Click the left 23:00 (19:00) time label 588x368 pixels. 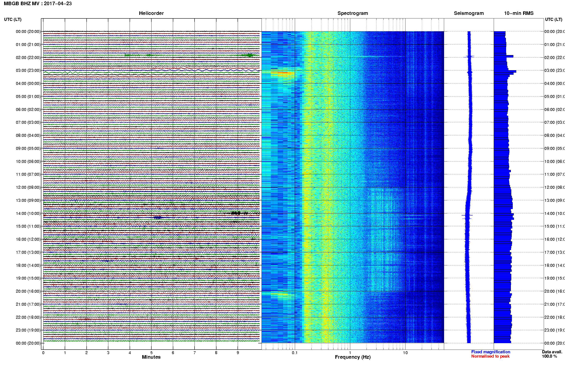28,330
